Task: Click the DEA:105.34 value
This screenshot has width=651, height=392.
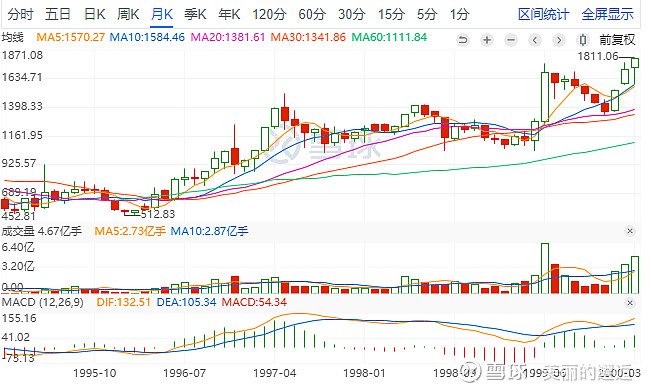Action: [186, 302]
